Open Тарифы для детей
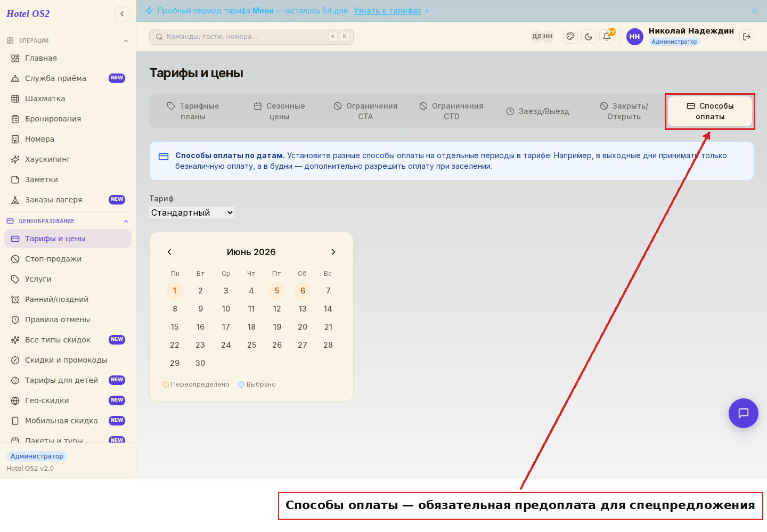 pos(68,380)
